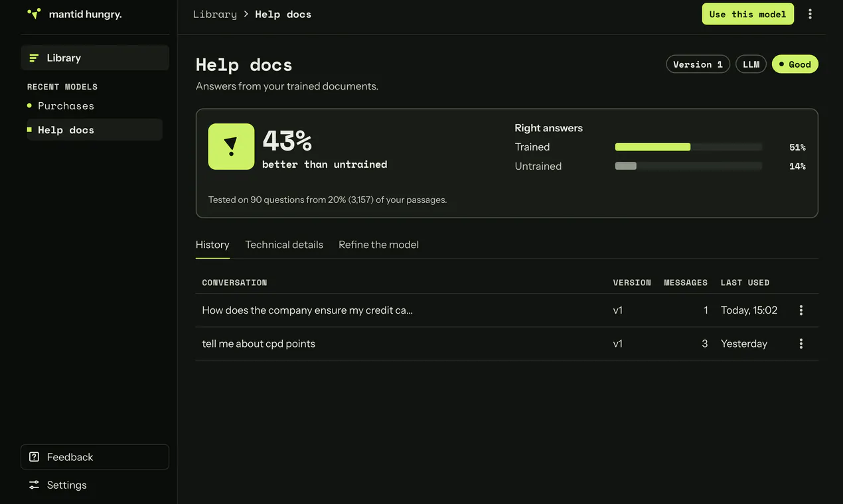Click the LLM badge

coord(751,64)
